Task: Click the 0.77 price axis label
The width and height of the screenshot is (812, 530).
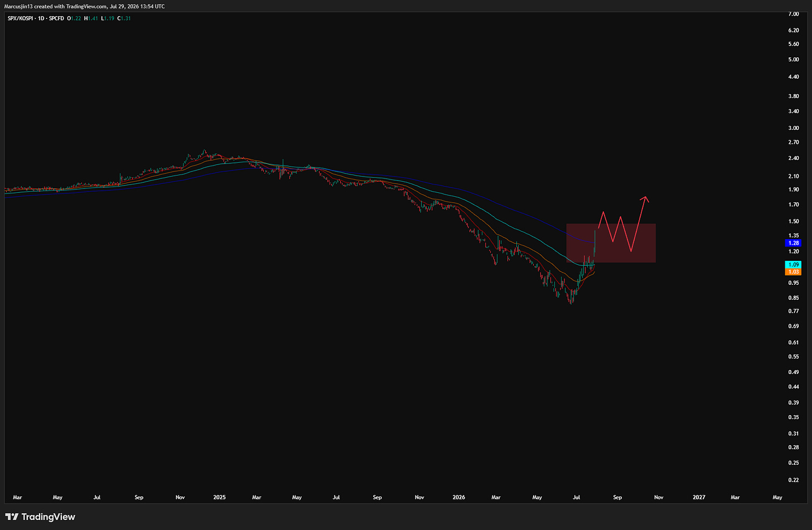Action: tap(793, 311)
